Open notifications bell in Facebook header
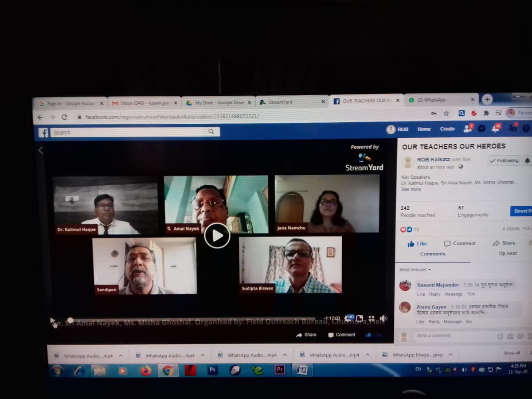The width and height of the screenshot is (532, 399). (x=496, y=129)
